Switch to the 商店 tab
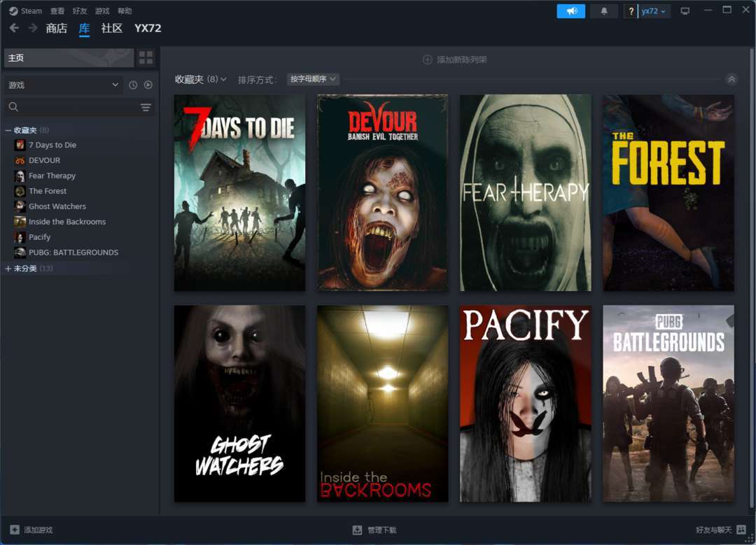The height and width of the screenshot is (545, 756). [x=57, y=29]
